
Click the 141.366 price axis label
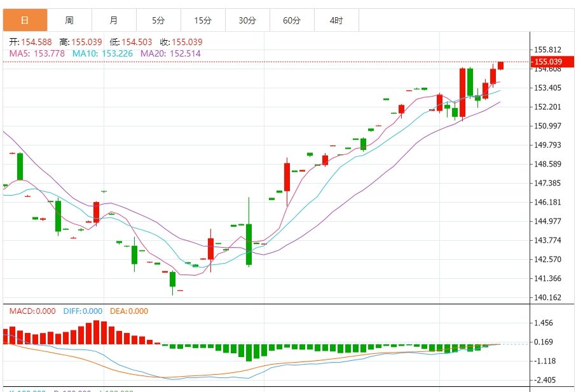click(547, 279)
